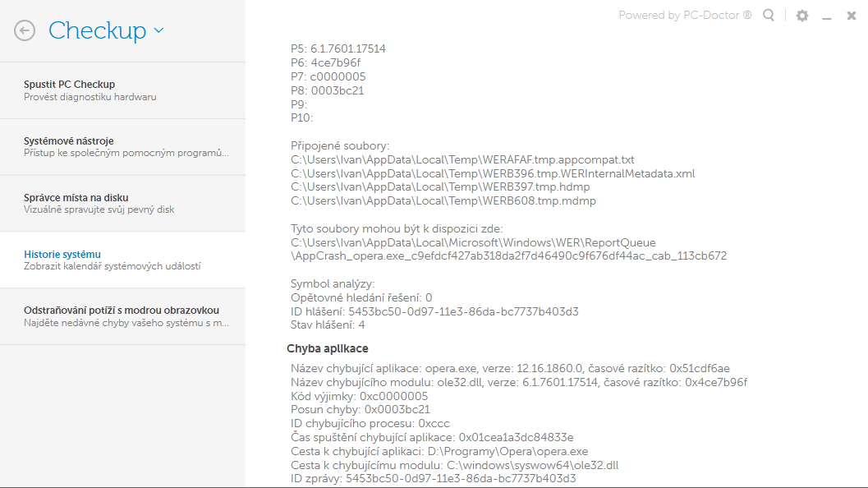Click the Powered by PC-Doctor label

coord(685,16)
